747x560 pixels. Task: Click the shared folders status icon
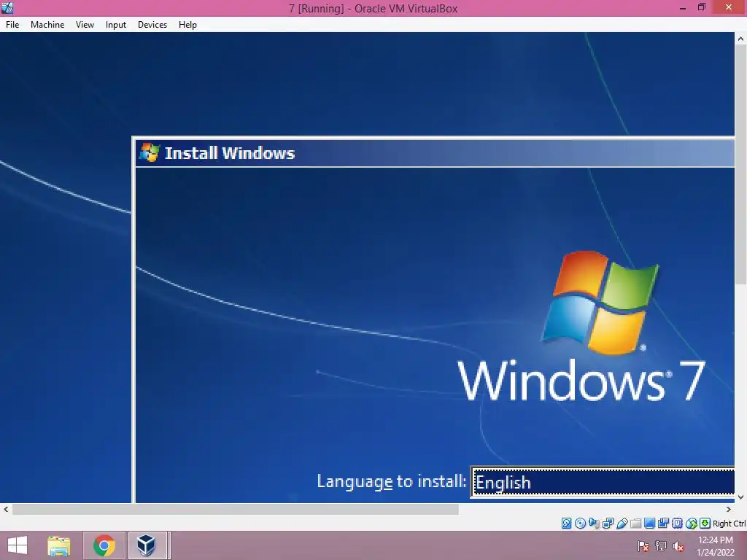[x=636, y=524]
